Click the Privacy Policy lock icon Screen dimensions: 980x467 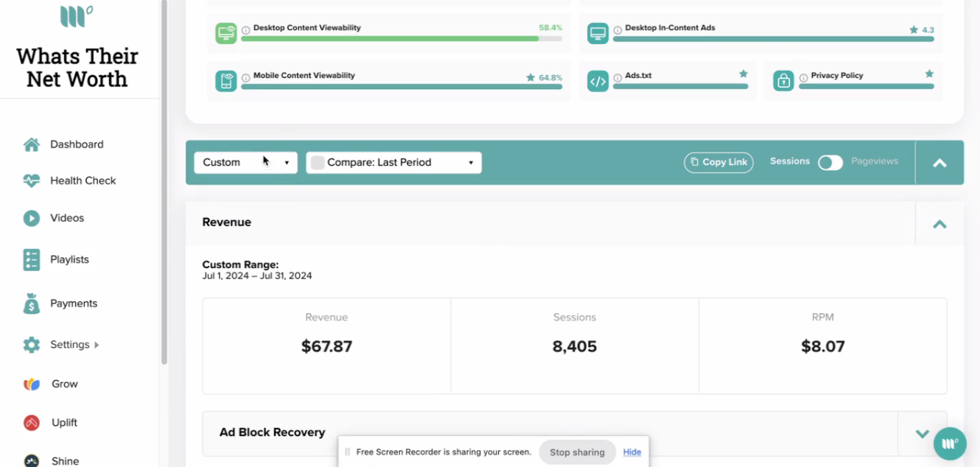(783, 81)
